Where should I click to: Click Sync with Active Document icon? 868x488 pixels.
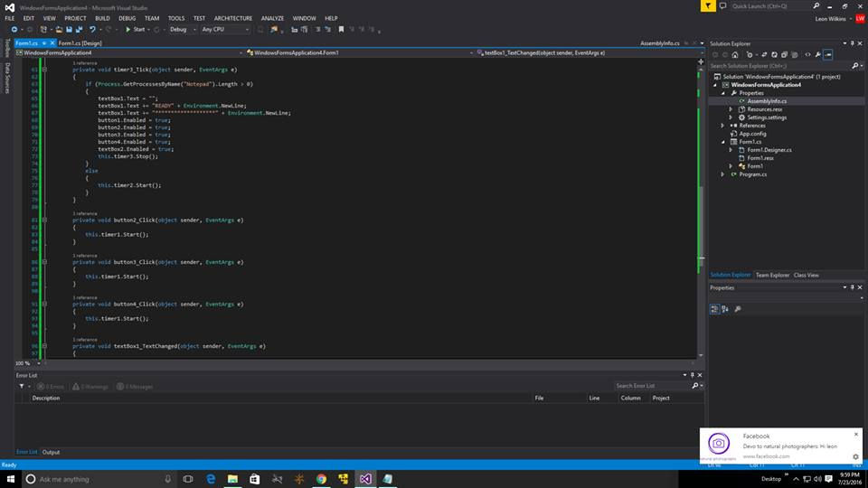click(x=764, y=55)
